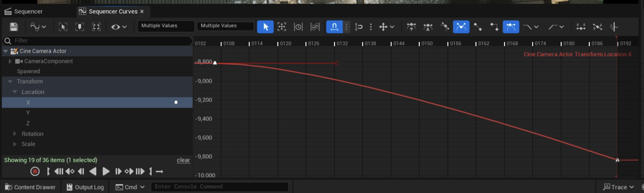Open the curve visibility eye dropdown

tap(119, 27)
